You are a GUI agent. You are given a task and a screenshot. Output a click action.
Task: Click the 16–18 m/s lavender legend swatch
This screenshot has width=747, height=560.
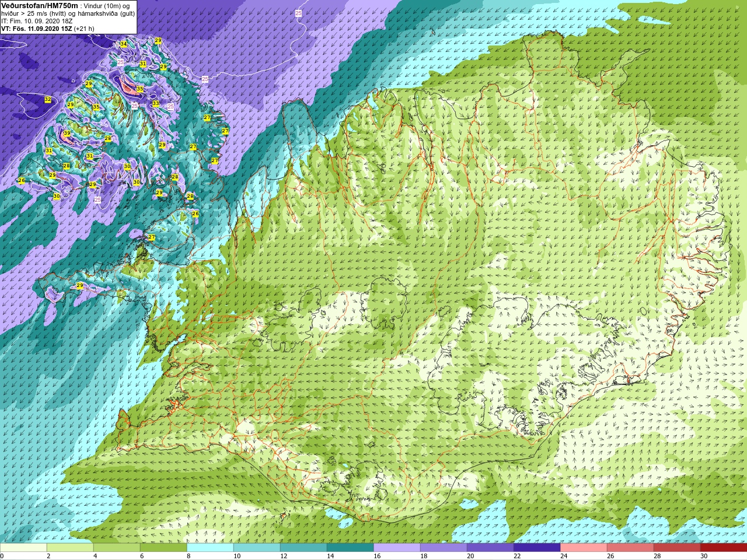397,548
